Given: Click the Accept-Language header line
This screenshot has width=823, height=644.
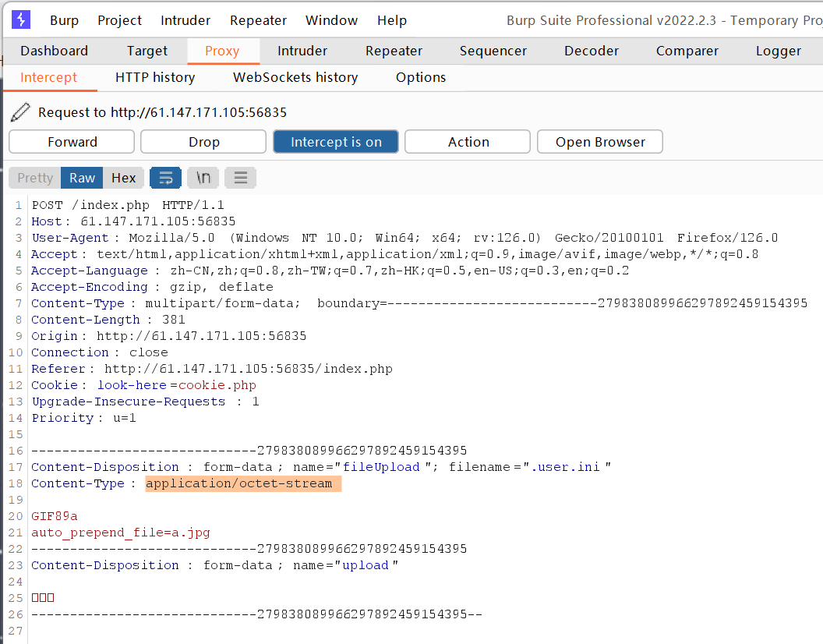Looking at the screenshot, I should 330,271.
